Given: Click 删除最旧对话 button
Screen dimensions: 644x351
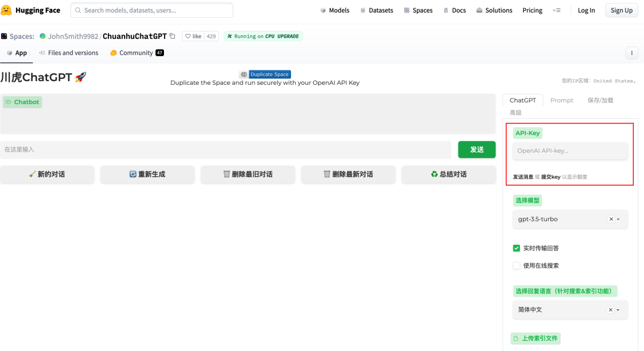Looking at the screenshot, I should (x=247, y=174).
